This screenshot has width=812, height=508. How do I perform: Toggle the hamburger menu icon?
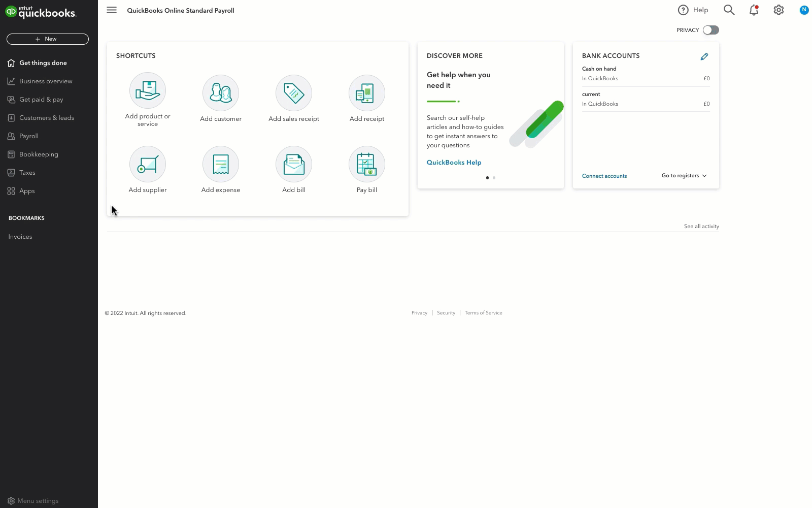pyautogui.click(x=112, y=10)
